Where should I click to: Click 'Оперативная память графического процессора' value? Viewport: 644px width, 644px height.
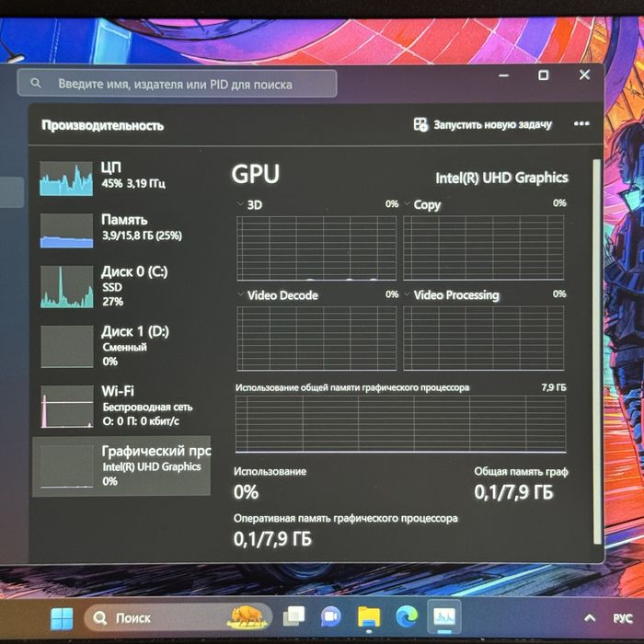point(272,539)
